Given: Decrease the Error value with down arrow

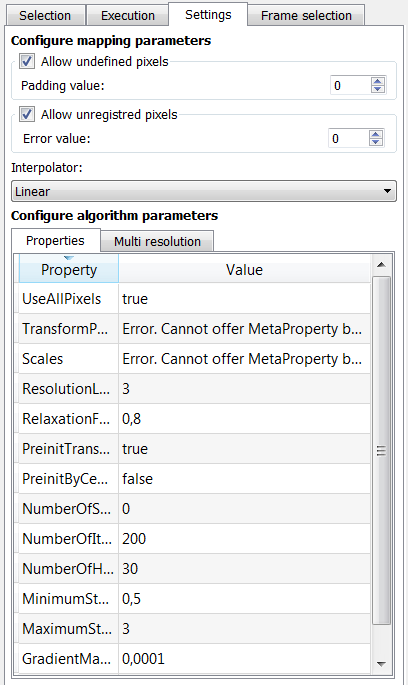Looking at the screenshot, I should pos(376,142).
